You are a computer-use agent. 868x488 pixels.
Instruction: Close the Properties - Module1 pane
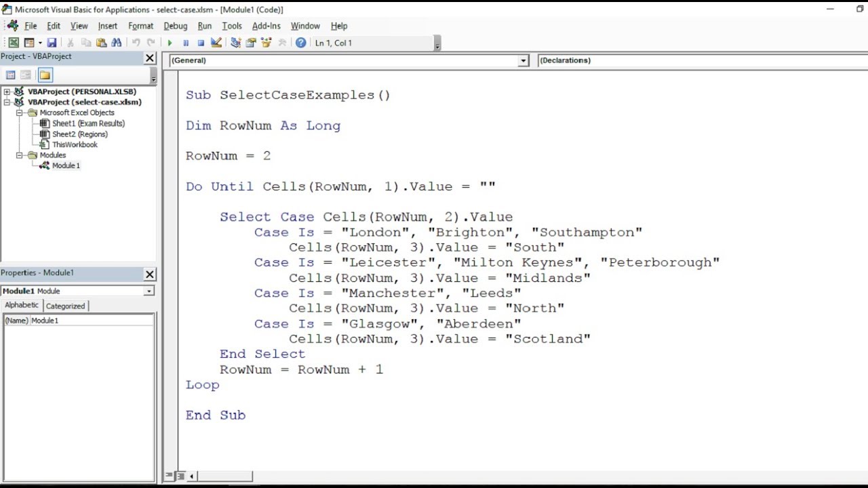(x=150, y=274)
